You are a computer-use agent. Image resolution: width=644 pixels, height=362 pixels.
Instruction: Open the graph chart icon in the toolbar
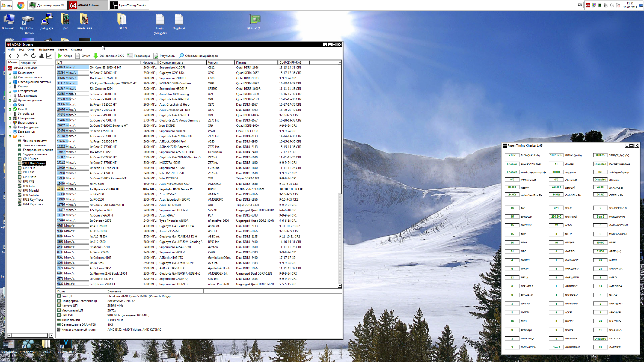[x=49, y=56]
